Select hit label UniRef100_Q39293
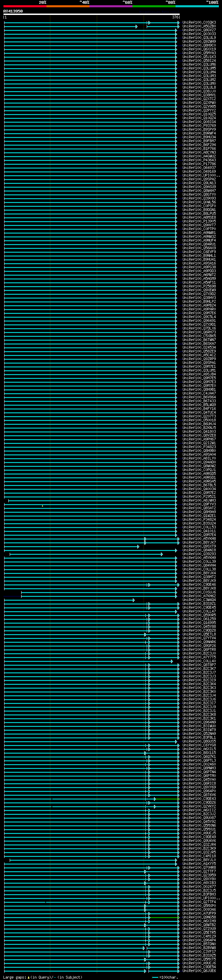 [x=199, y=554]
